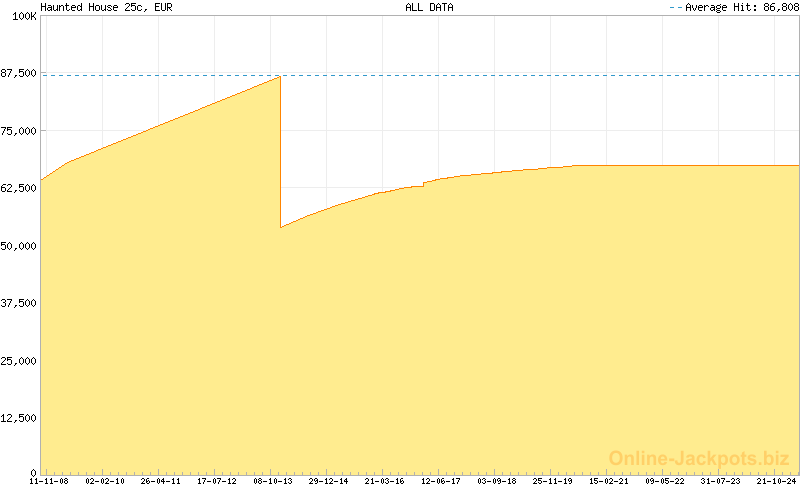Pick the 12-06-17 date on the timeline

click(x=441, y=481)
